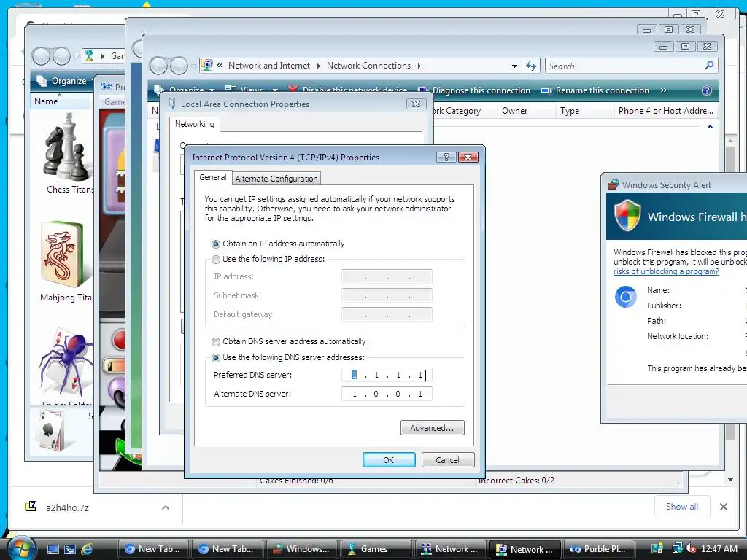This screenshot has height=560, width=747.
Task: Open Organize menu in Games window
Action: point(64,81)
